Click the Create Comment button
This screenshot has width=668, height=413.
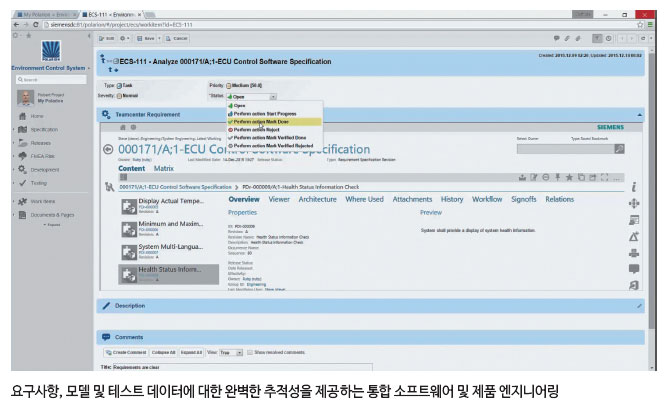coord(126,352)
